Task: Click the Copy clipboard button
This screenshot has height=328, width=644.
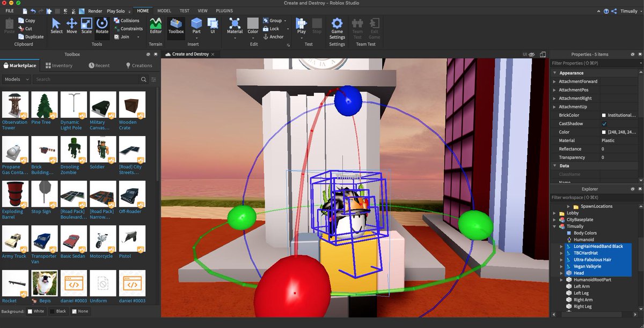Action: tap(27, 20)
